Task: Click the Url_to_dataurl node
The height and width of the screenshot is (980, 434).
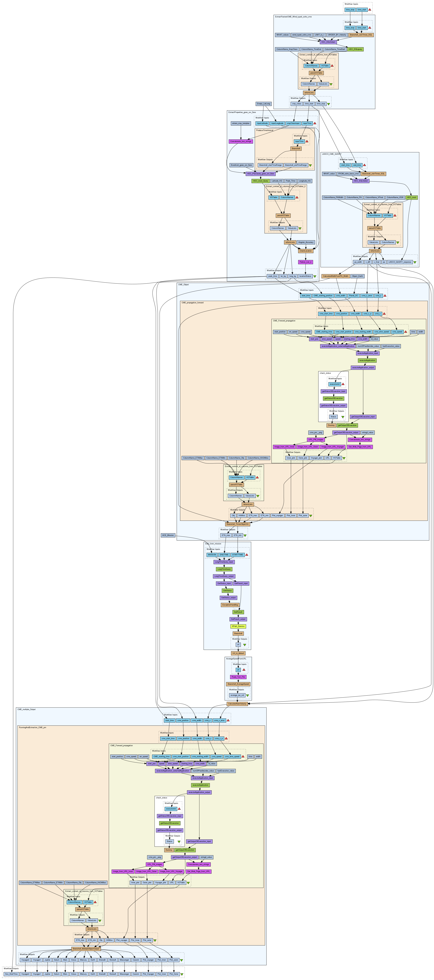Action: point(238,653)
